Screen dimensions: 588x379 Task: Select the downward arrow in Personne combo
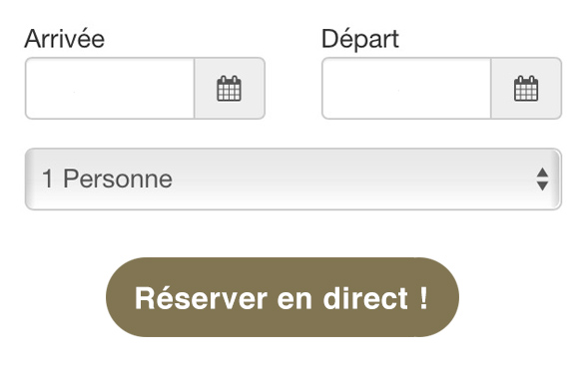[542, 187]
